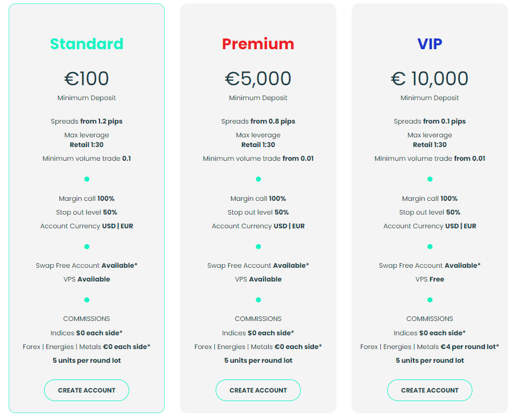The height and width of the screenshot is (420, 513).
Task: Click the dot above COMMISSIONS in Premium card
Action: tap(258, 300)
